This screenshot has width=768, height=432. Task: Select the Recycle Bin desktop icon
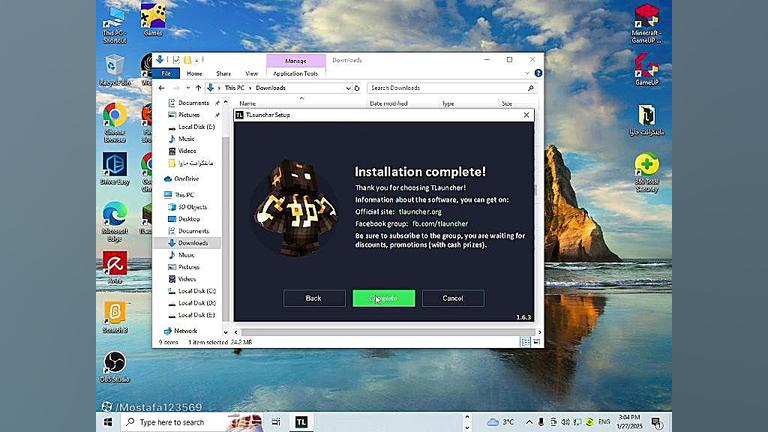coord(115,71)
